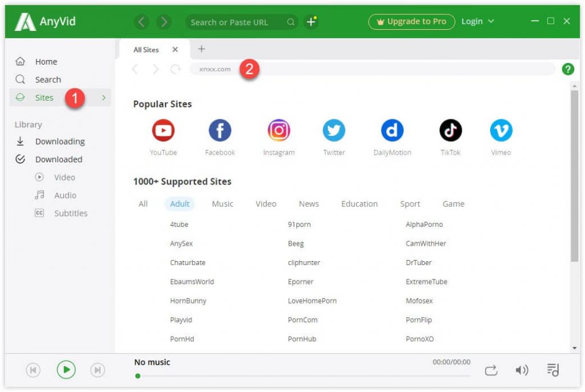Open the 4tube site link

click(179, 225)
